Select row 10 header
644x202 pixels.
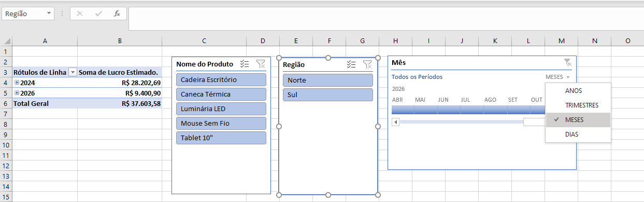point(6,145)
